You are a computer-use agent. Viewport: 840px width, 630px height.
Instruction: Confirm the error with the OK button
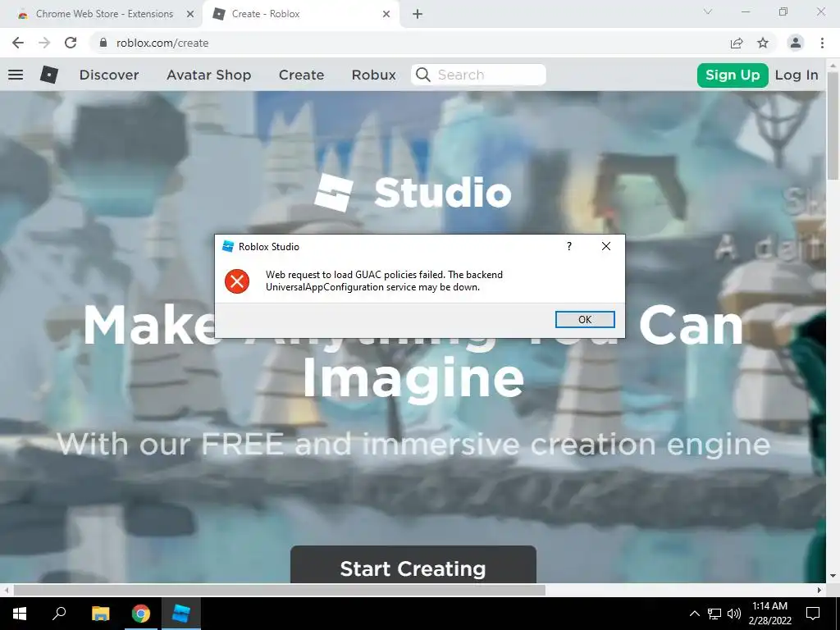tap(585, 319)
